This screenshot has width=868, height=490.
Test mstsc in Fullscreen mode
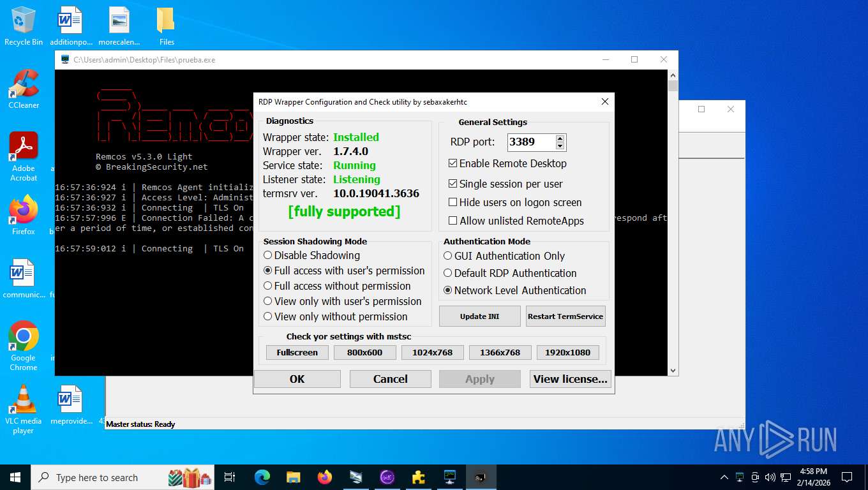[x=297, y=352]
